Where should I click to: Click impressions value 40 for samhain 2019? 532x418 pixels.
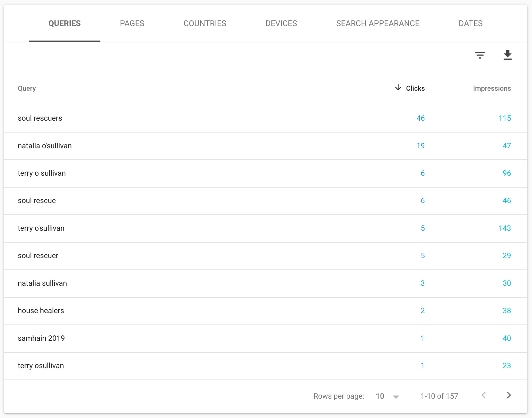507,338
